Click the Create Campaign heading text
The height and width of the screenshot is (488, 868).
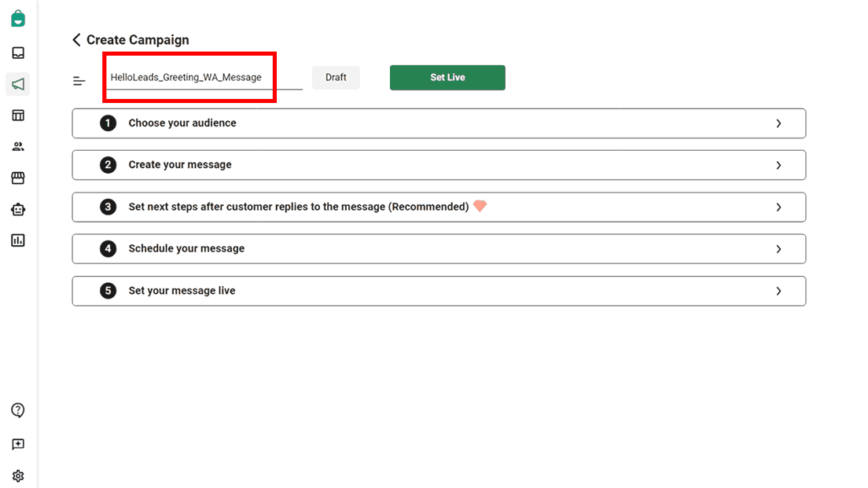(138, 40)
